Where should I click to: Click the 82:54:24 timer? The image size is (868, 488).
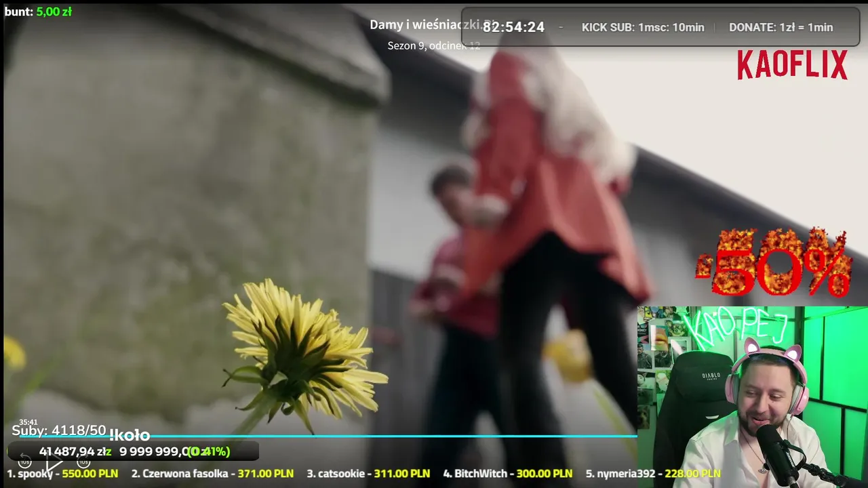pyautogui.click(x=513, y=27)
